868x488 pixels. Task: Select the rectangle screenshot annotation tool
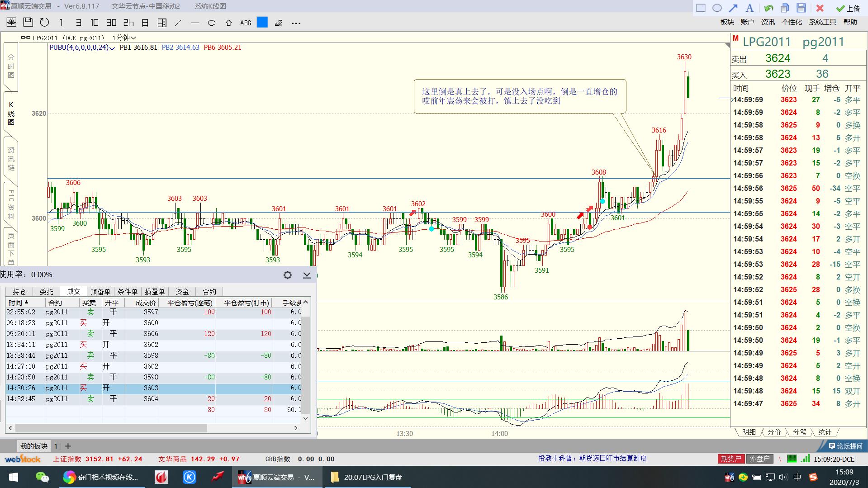701,8
